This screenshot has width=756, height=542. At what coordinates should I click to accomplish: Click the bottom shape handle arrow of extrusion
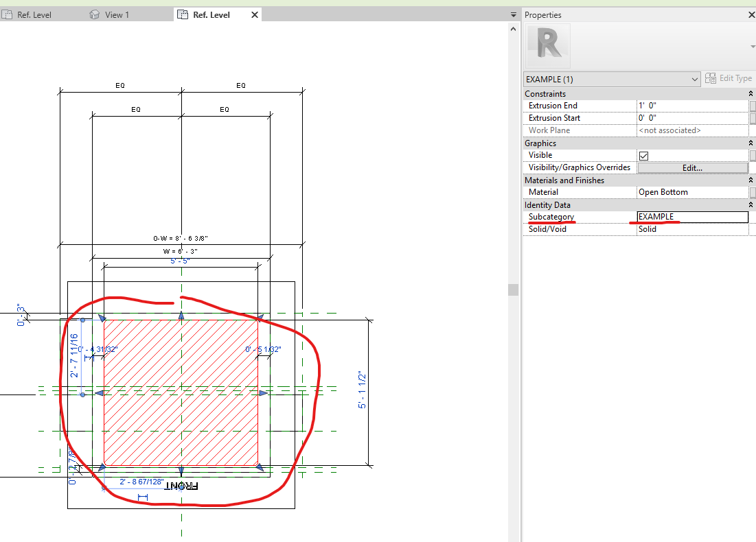pos(181,471)
